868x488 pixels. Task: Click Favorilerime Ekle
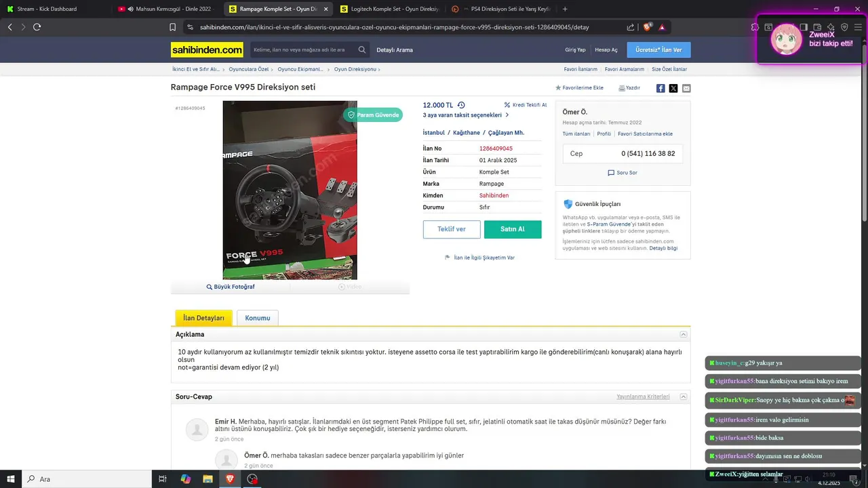tap(579, 88)
